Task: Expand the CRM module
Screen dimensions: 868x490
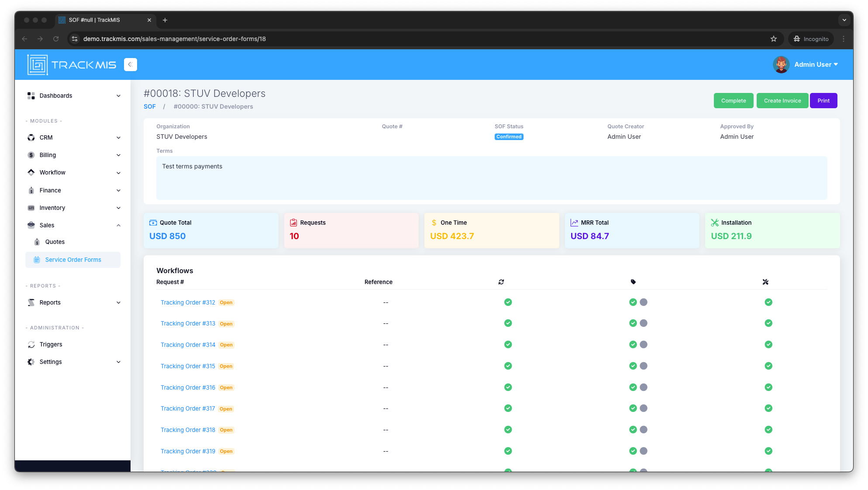Action: [73, 137]
